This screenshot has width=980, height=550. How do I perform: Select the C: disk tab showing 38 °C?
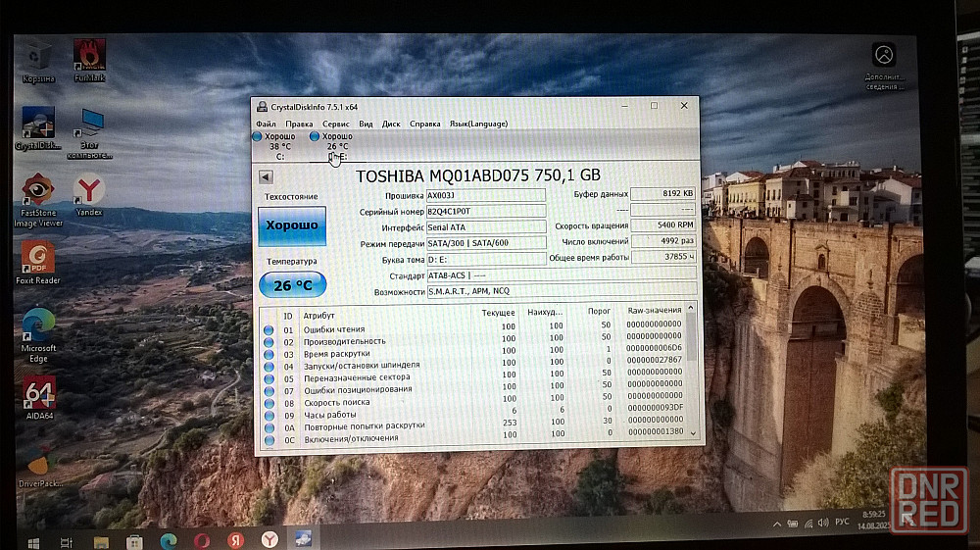[x=275, y=146]
